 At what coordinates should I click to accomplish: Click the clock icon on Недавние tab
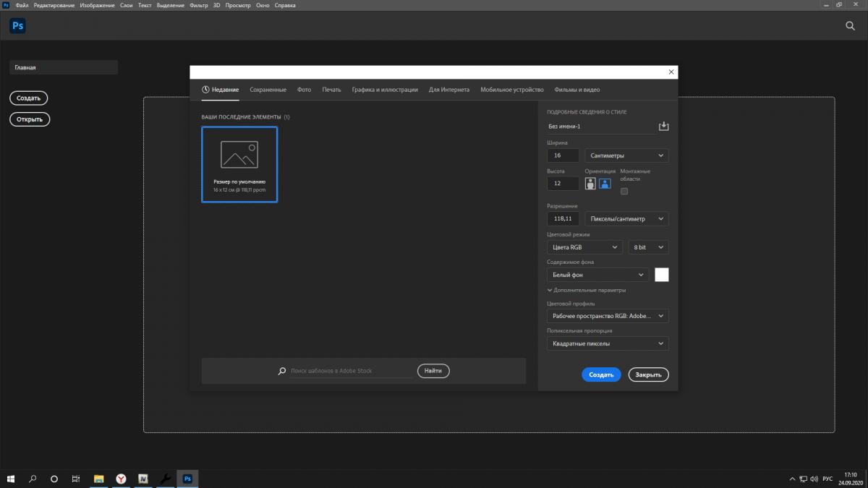click(x=205, y=90)
